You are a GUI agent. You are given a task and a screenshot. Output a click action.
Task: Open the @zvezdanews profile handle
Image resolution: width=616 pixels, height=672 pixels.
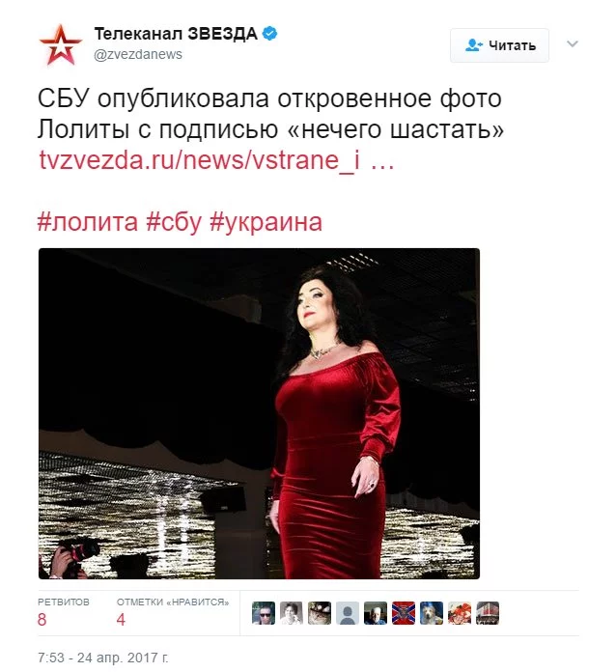click(138, 54)
